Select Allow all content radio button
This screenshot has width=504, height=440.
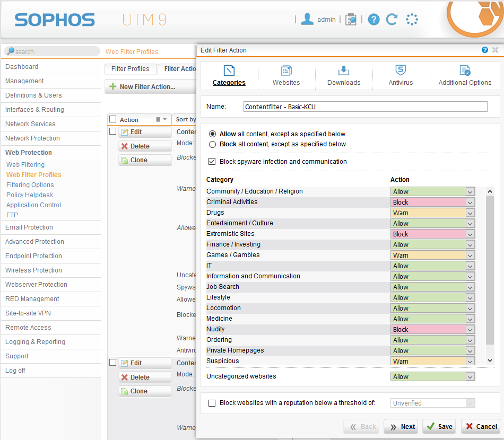212,134
